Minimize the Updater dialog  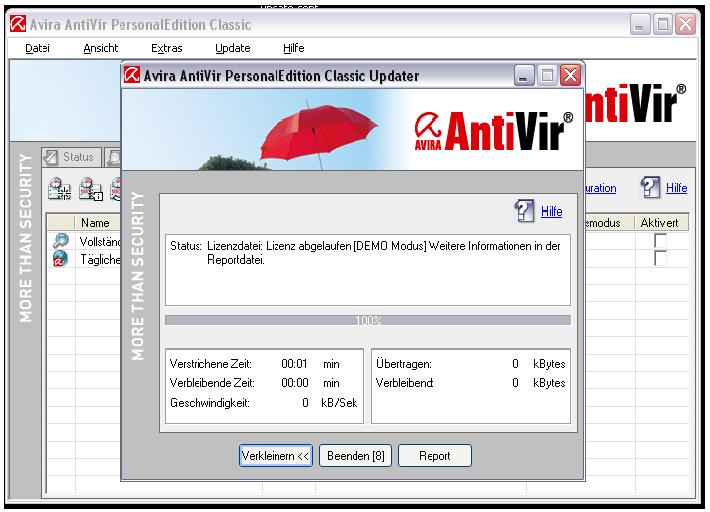tap(524, 75)
